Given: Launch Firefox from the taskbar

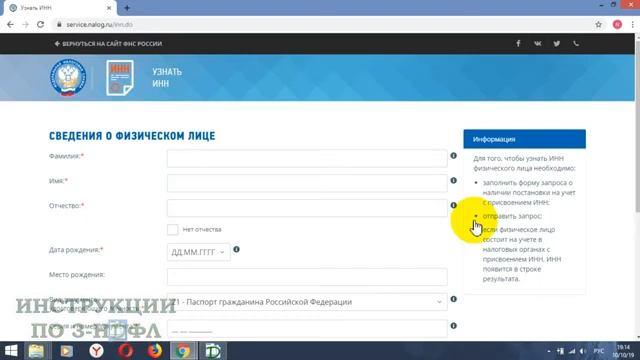Looking at the screenshot, I should (155, 351).
